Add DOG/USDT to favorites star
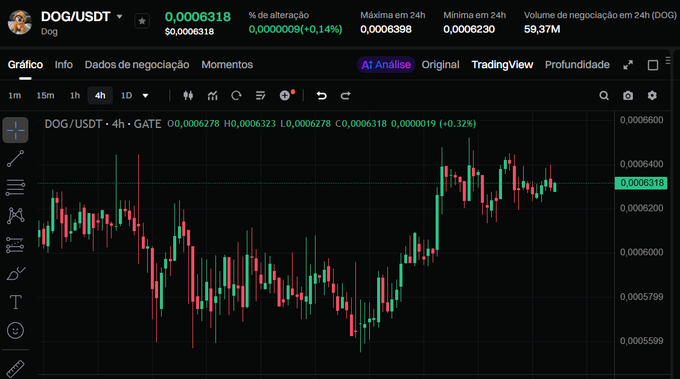The height and width of the screenshot is (379, 680). 142,21
